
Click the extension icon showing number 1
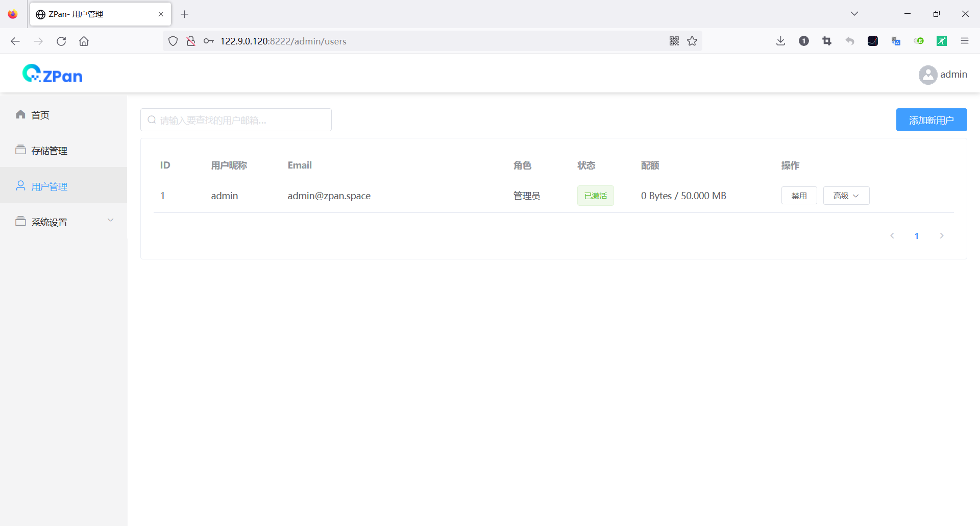804,41
